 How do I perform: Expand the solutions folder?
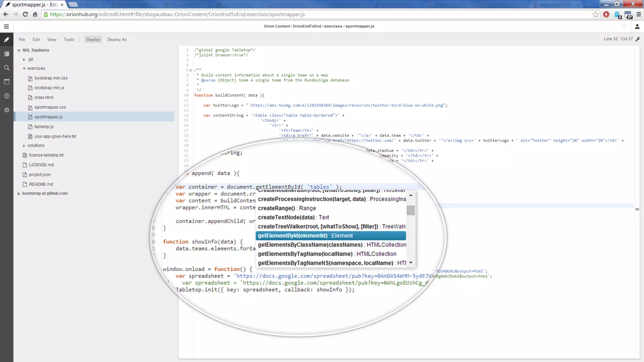pyautogui.click(x=24, y=145)
